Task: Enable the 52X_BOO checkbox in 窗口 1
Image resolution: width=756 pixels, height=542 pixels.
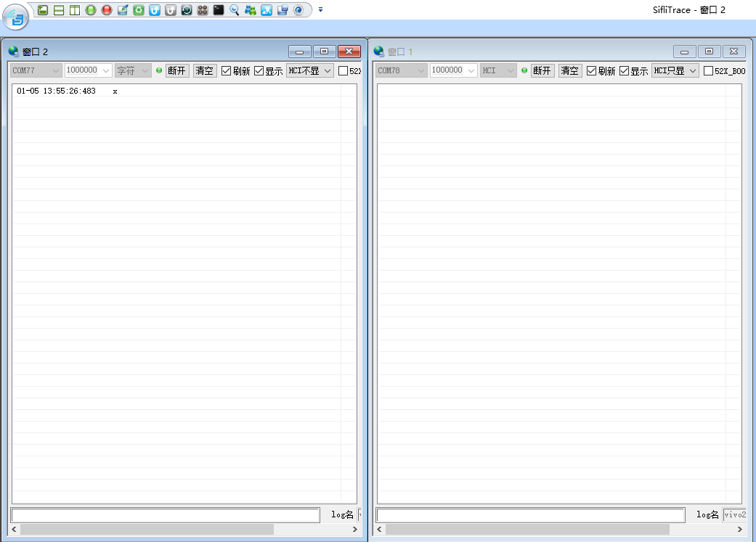Action: (709, 71)
